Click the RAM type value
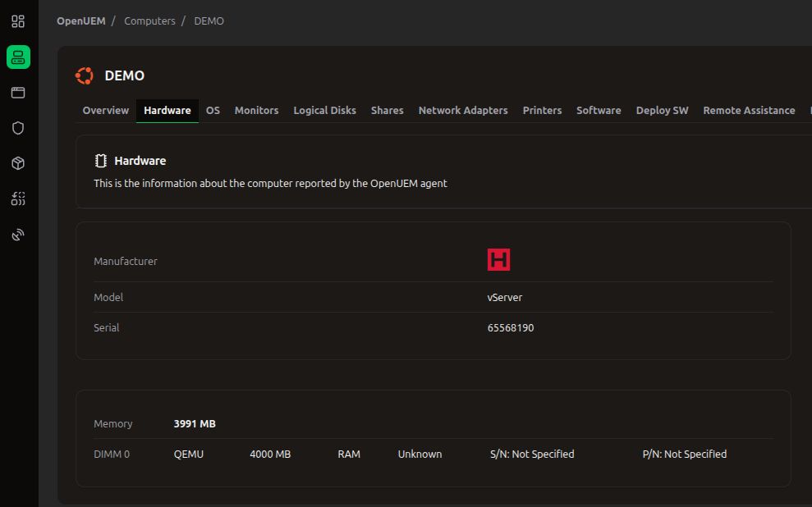Image resolution: width=812 pixels, height=507 pixels. (349, 454)
